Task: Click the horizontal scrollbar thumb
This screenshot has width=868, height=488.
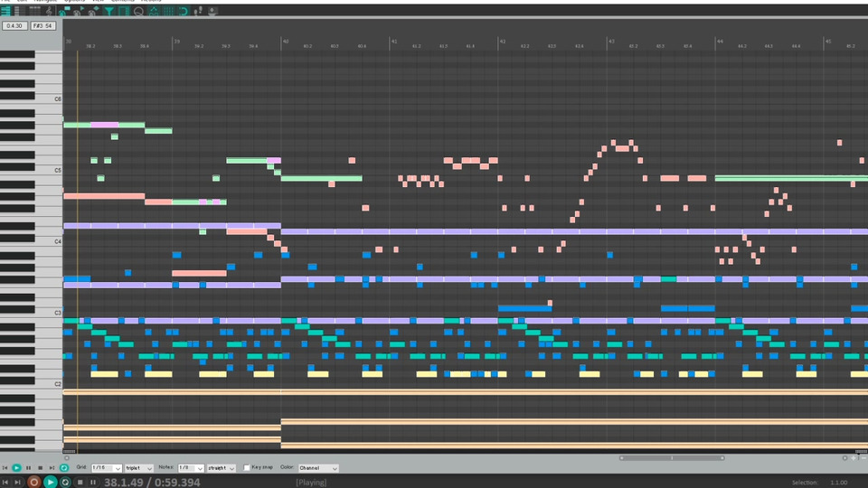Action: [x=672, y=458]
